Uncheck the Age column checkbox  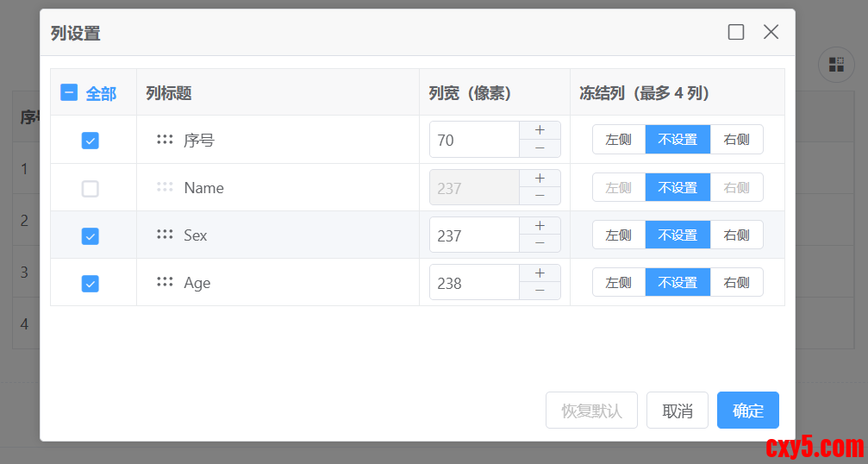[90, 283]
